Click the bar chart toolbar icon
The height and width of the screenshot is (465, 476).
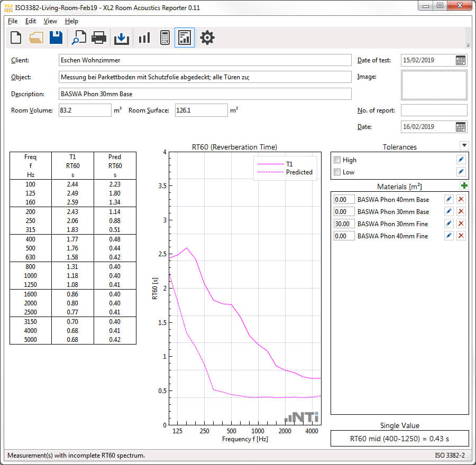pos(144,38)
